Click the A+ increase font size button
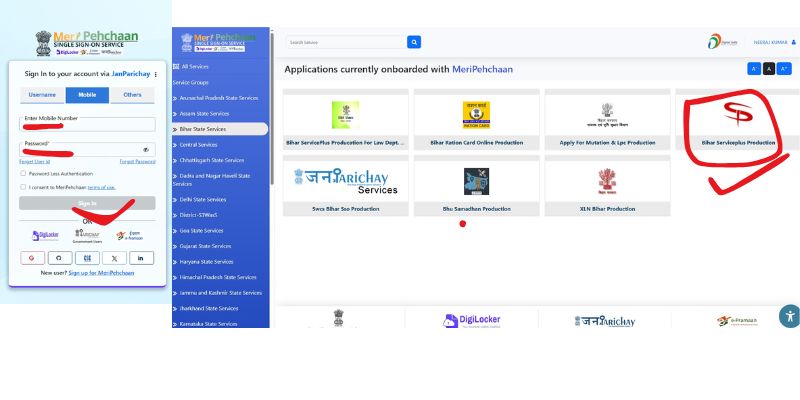The height and width of the screenshot is (400, 800). [784, 68]
